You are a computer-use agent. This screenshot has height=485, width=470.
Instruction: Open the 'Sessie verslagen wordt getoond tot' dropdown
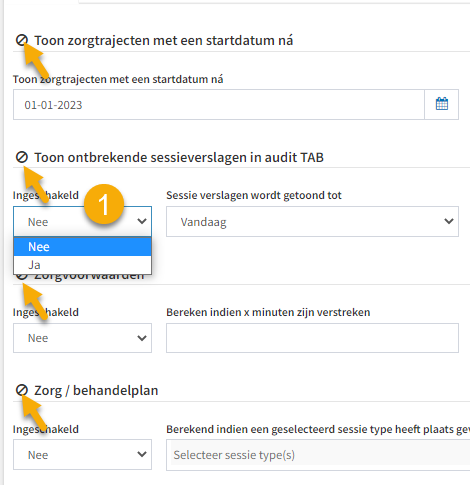coord(312,222)
